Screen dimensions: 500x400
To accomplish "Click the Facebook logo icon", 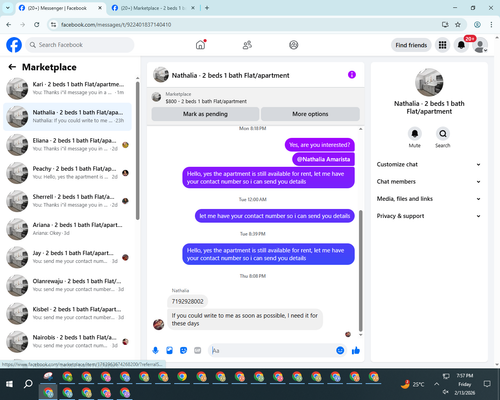I will pos(14,45).
